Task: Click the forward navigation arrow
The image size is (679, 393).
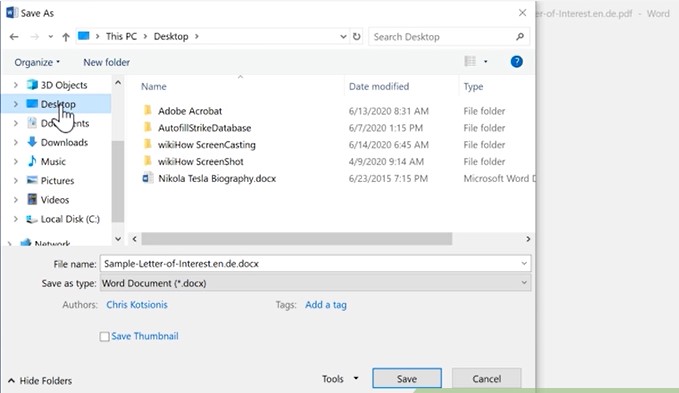Action: pyautogui.click(x=34, y=37)
